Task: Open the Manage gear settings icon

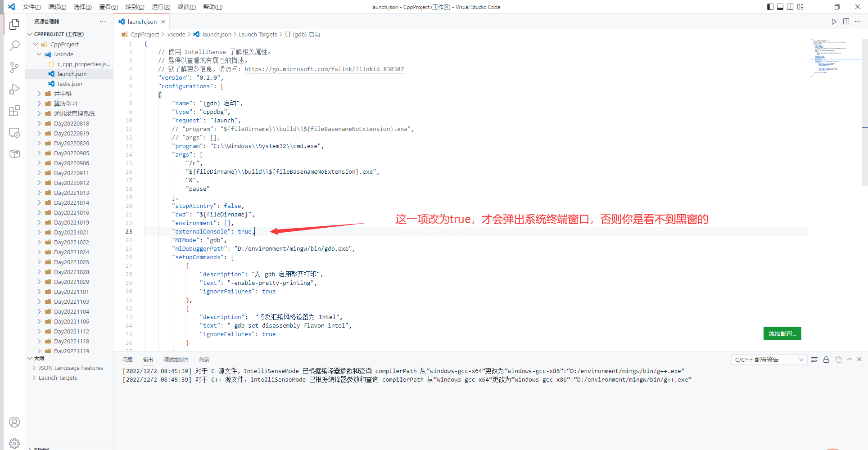Action: (x=14, y=443)
